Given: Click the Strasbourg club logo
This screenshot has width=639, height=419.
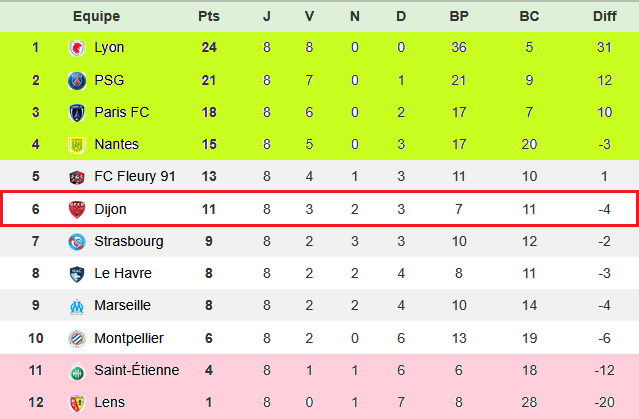Looking at the screenshot, I should click(76, 242).
